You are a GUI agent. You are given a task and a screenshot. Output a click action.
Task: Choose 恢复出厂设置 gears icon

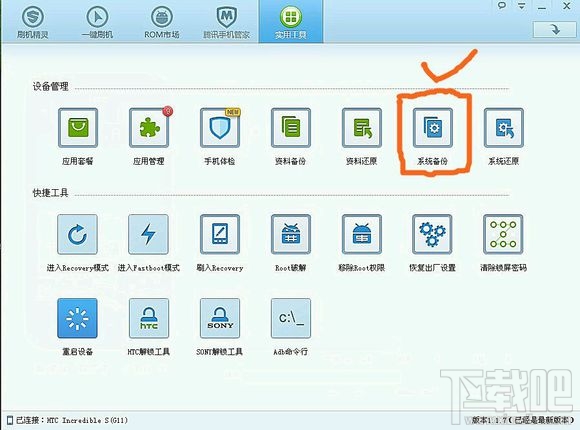[x=432, y=234]
